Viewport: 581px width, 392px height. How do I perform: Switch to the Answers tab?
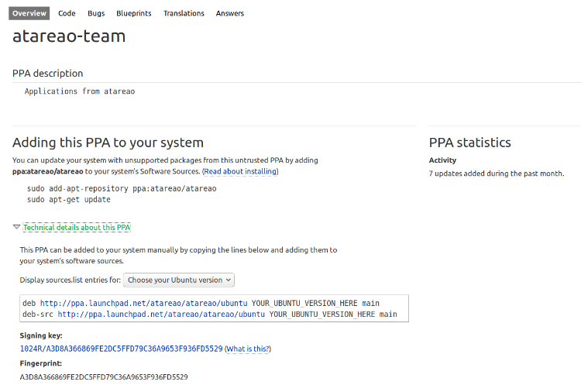point(230,13)
